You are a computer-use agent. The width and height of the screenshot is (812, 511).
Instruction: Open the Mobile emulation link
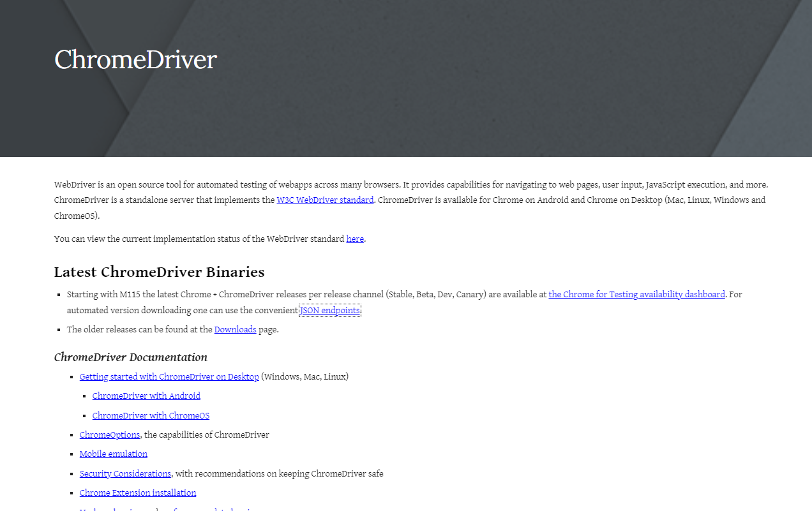(114, 454)
